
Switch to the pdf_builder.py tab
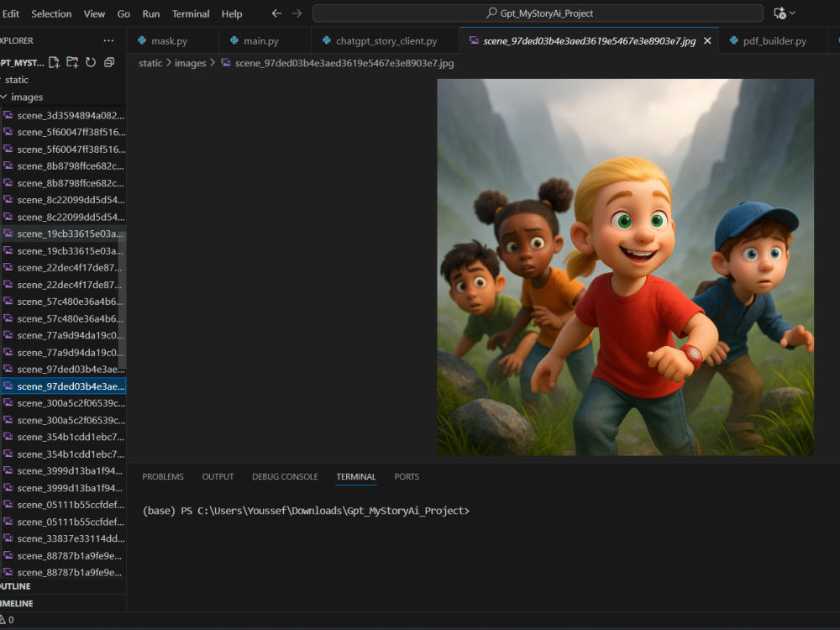pos(774,40)
